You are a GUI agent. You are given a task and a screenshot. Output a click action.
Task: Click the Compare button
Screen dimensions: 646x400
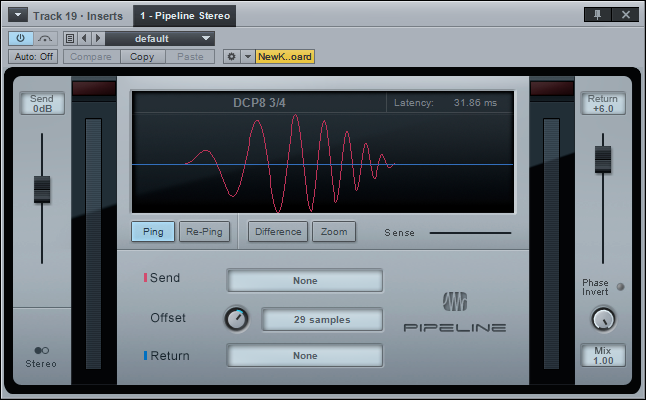pyautogui.click(x=91, y=56)
